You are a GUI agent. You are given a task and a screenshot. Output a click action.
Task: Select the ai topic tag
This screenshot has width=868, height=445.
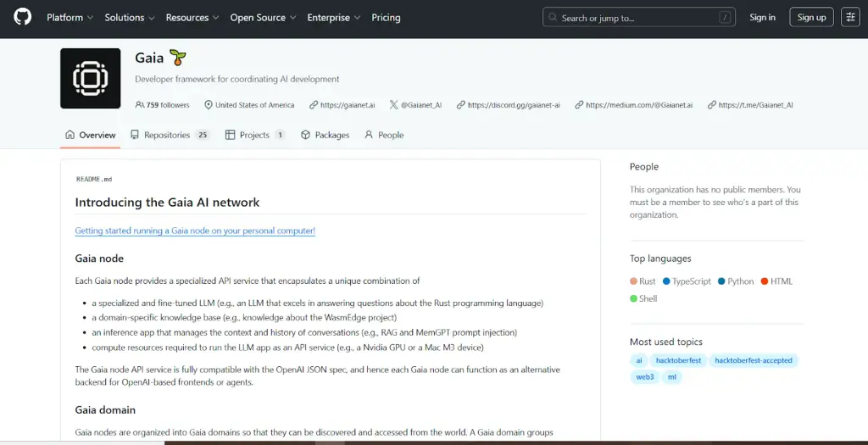[639, 360]
